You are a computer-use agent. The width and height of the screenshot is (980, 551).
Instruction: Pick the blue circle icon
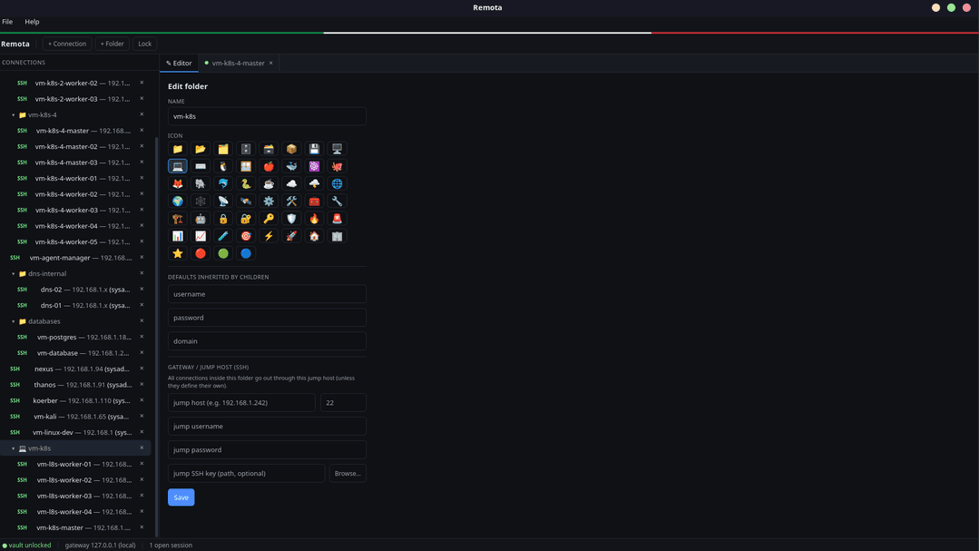pyautogui.click(x=246, y=254)
